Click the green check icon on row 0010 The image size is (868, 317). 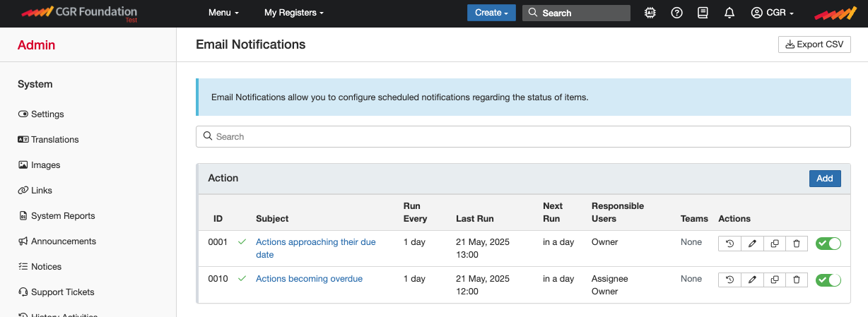pos(242,279)
